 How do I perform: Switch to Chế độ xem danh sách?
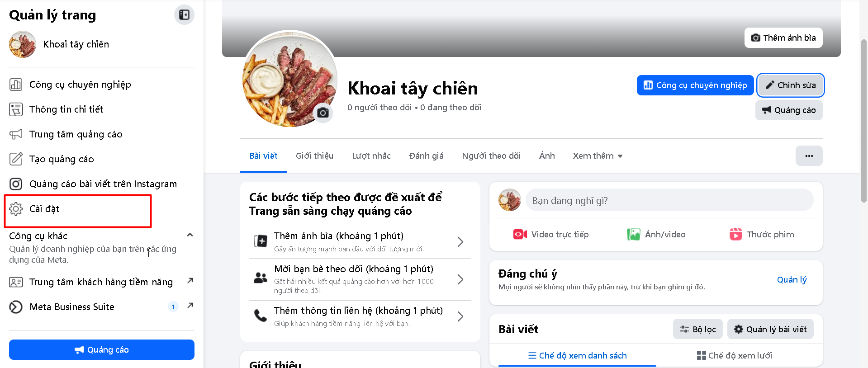pyautogui.click(x=577, y=356)
